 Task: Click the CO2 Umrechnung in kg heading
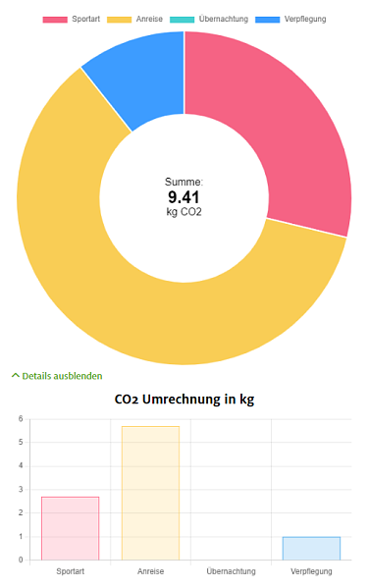pos(184,399)
